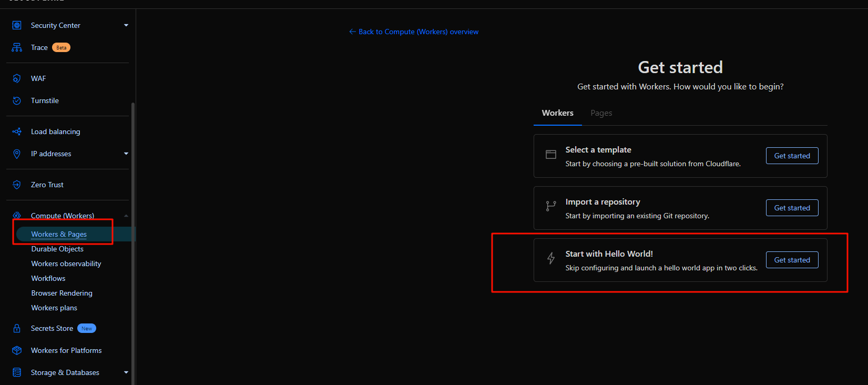Open the Zero Trust page
The image size is (868, 385).
[x=47, y=185]
